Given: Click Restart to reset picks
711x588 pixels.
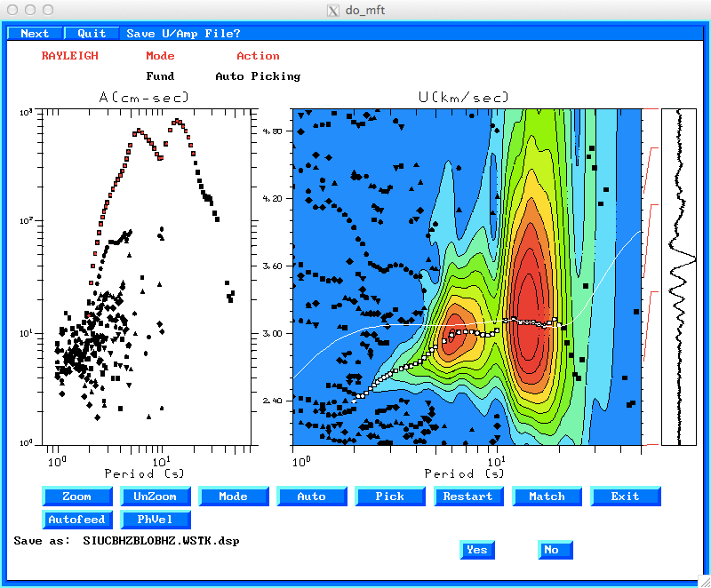Looking at the screenshot, I should [468, 497].
